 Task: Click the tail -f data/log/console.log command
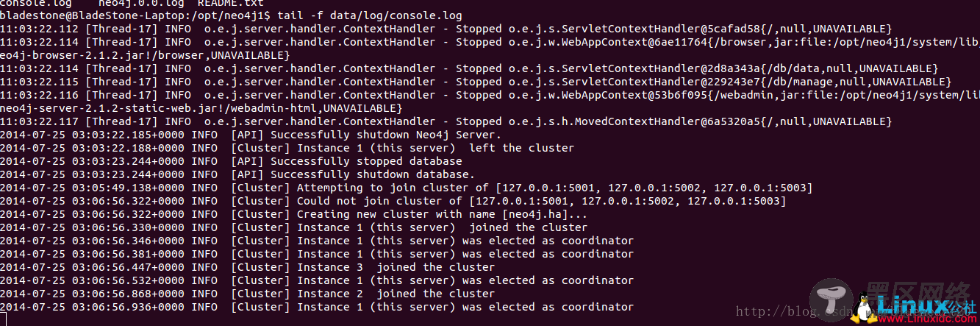[x=371, y=15]
